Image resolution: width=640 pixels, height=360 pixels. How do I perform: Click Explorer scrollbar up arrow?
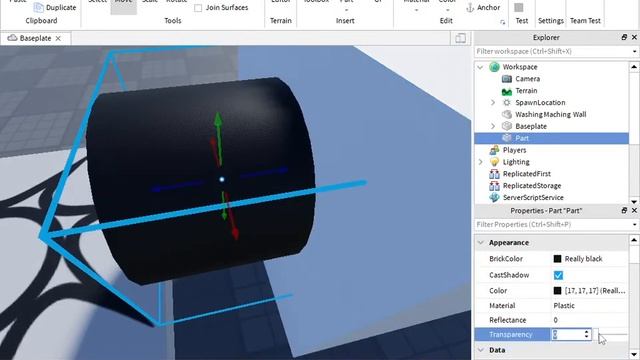[634, 67]
